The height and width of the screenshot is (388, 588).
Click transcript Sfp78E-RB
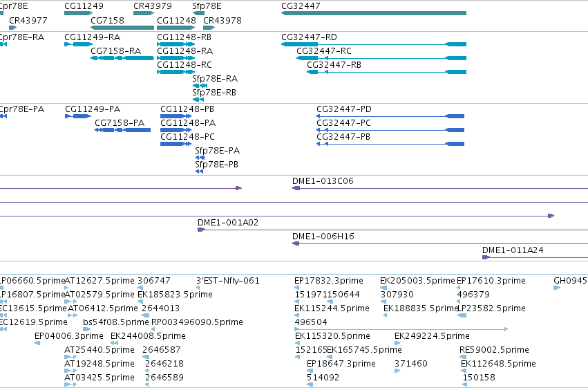coord(198,100)
